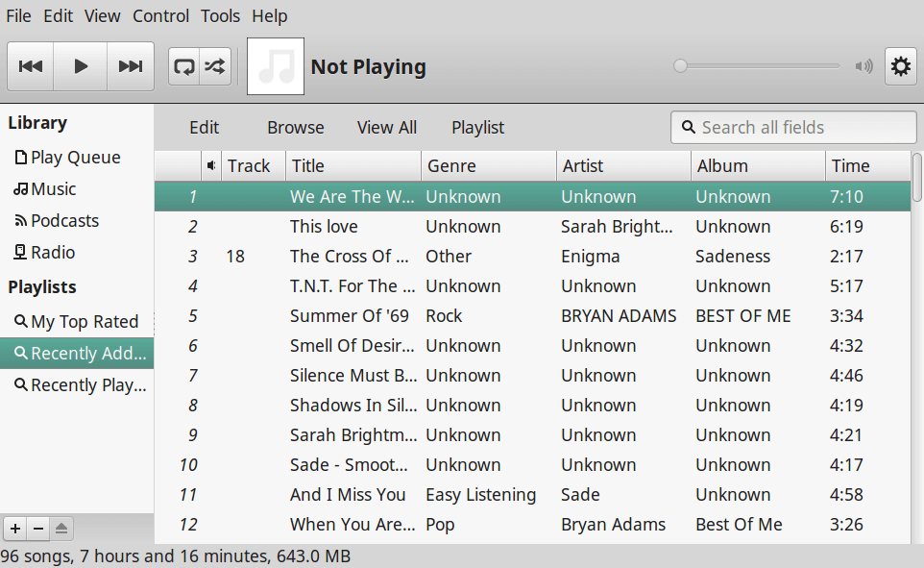The image size is (924, 568).
Task: Click the eject device button
Action: pyautogui.click(x=61, y=529)
